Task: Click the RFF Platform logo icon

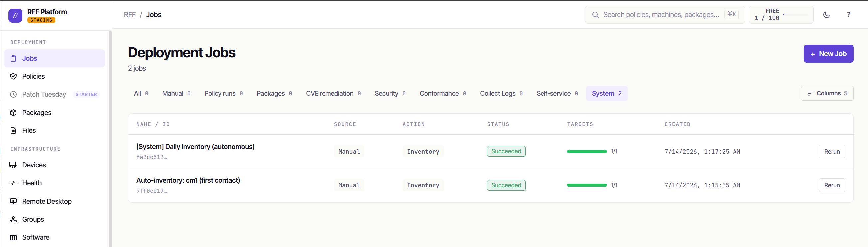Action: 15,16
